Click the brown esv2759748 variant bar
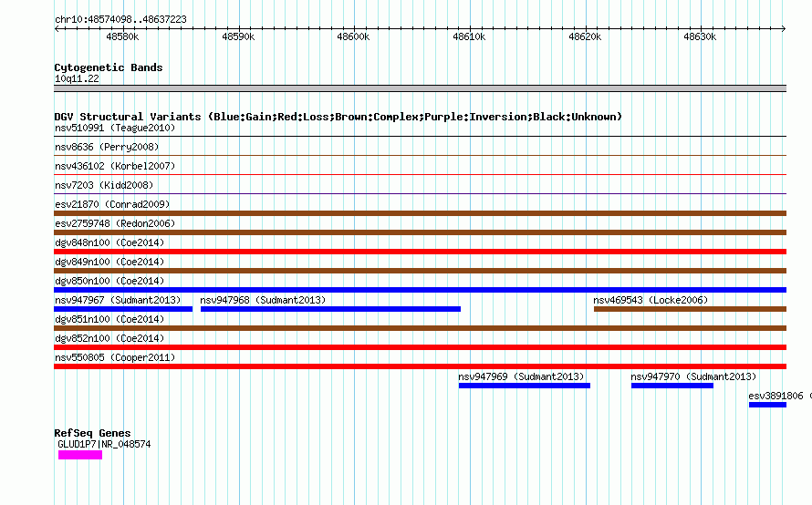812x505 pixels. (x=420, y=232)
